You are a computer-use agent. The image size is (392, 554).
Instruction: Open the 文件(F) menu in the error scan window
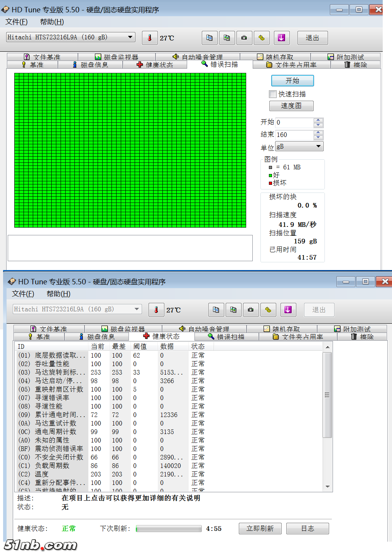17,22
